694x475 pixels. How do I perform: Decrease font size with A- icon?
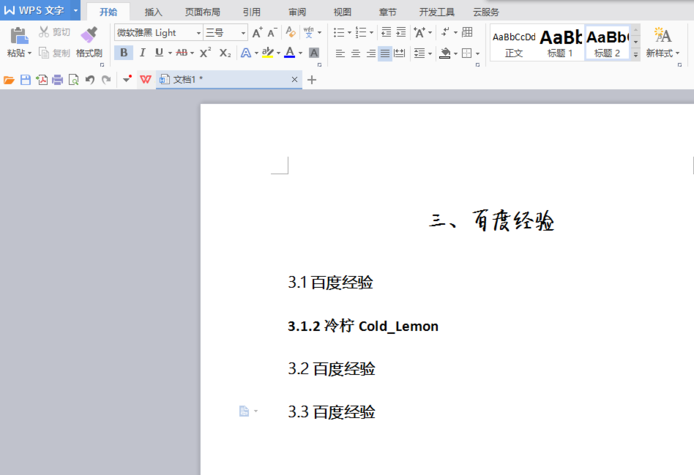point(272,32)
